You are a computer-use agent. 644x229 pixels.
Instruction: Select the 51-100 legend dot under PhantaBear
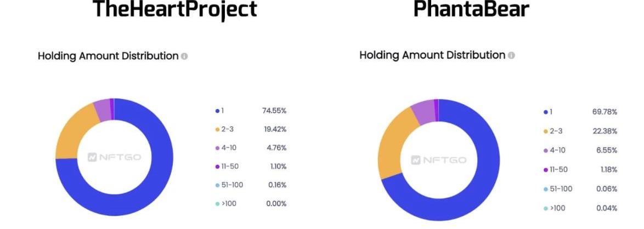(x=546, y=189)
